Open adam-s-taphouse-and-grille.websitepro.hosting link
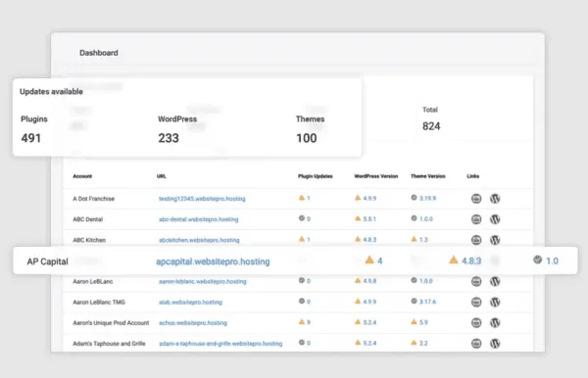This screenshot has height=378, width=588. (x=220, y=343)
